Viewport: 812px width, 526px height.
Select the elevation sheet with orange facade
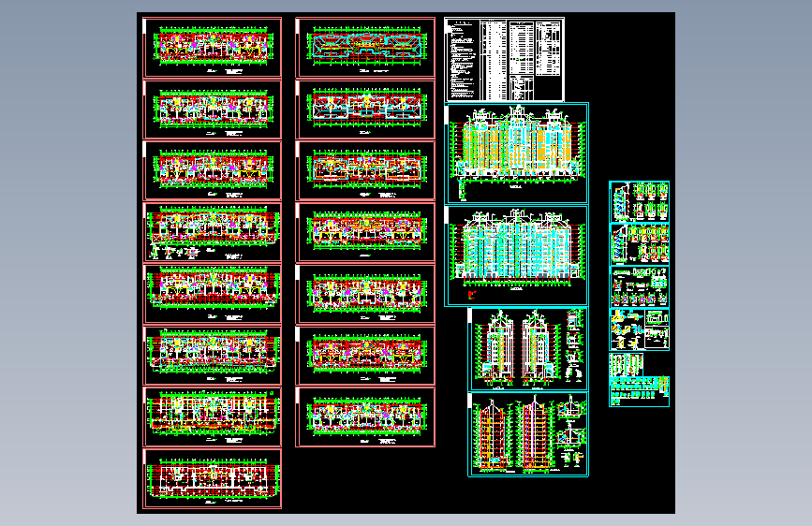pos(517,153)
